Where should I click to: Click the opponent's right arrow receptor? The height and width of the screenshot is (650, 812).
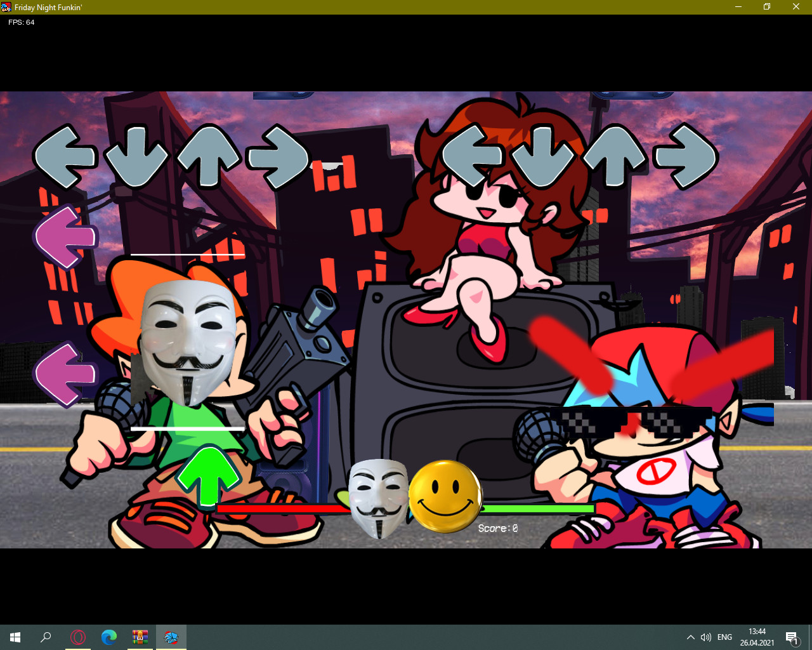[277, 157]
